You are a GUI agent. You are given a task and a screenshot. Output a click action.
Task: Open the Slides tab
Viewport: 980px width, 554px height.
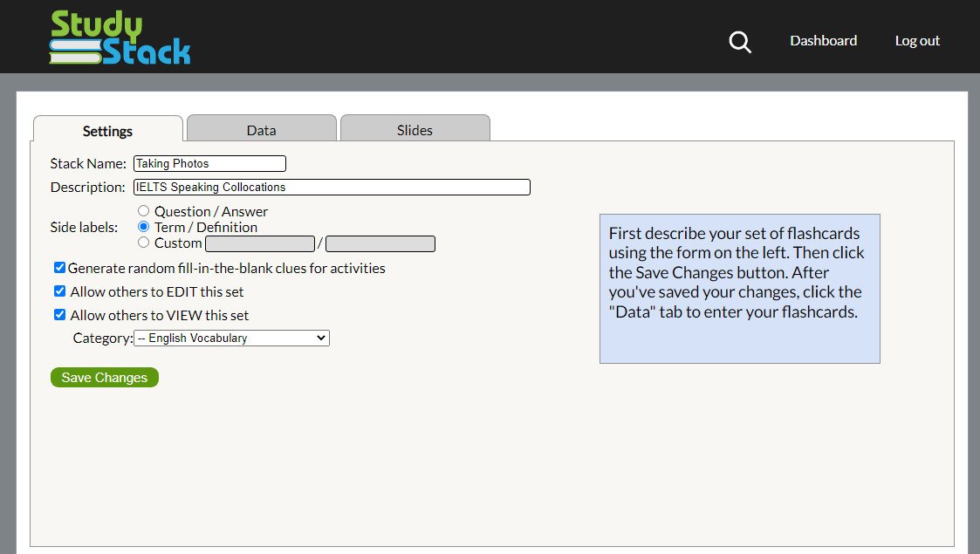415,130
